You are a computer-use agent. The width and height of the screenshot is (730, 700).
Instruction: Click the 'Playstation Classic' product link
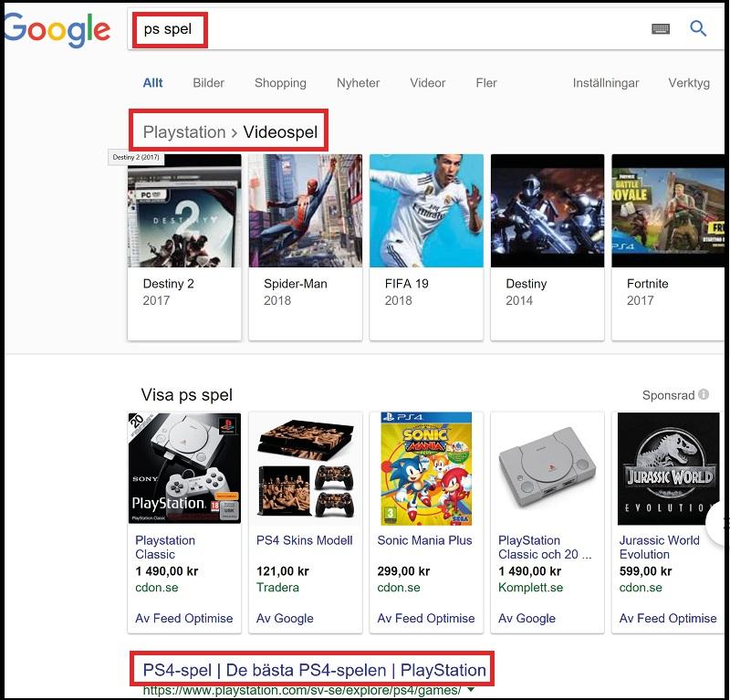165,548
